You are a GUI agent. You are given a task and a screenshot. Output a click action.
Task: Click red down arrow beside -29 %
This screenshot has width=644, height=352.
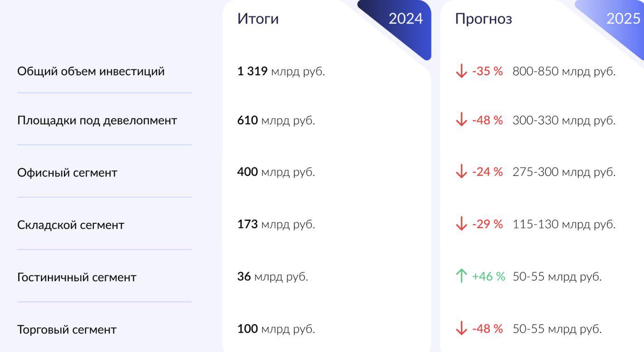click(x=461, y=224)
